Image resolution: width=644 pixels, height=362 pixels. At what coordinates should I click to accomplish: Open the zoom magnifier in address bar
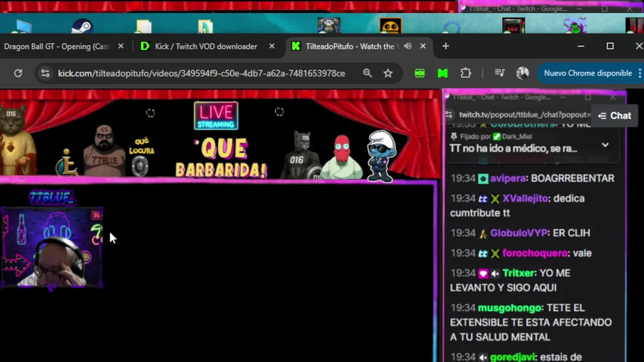coord(367,73)
